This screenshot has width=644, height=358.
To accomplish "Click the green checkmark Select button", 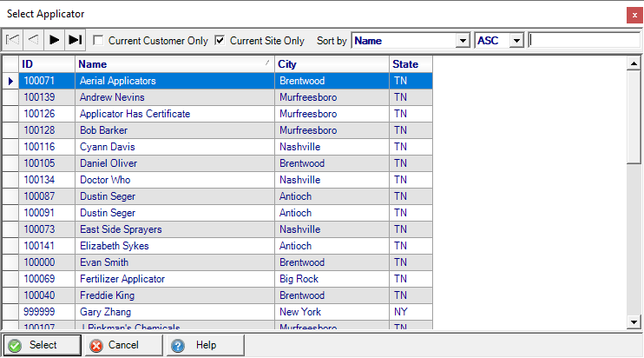I will [43, 345].
